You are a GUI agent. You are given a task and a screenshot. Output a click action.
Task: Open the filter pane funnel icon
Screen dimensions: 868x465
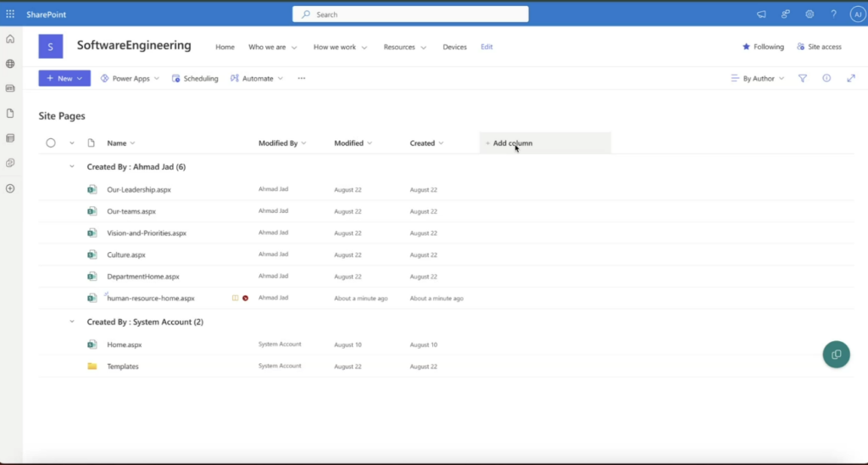(802, 78)
